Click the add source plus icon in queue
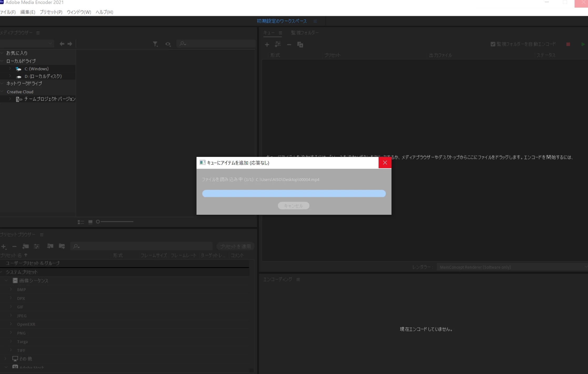This screenshot has width=588, height=374. pyautogui.click(x=267, y=45)
